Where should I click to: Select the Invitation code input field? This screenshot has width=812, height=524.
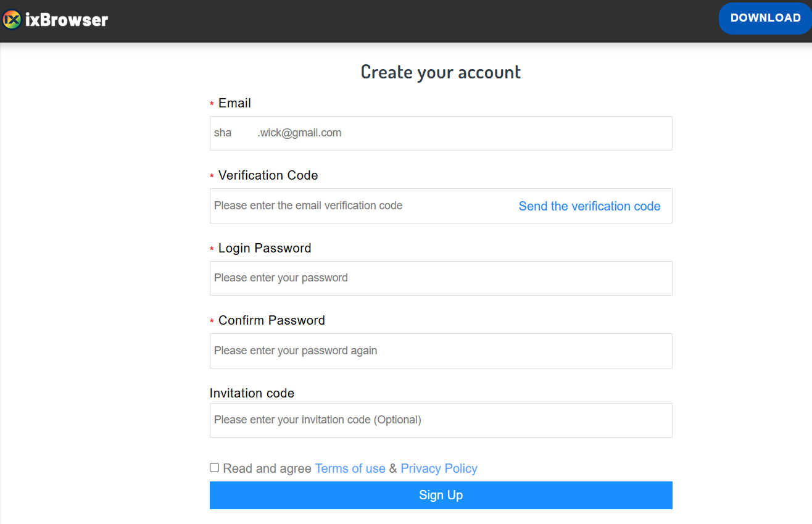coord(441,420)
